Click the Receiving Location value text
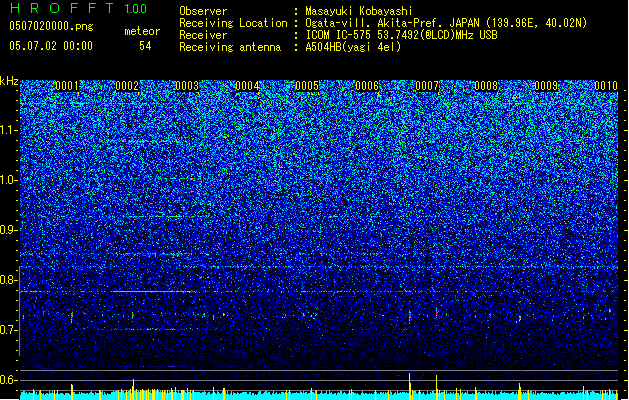The image size is (629, 400). tap(446, 23)
